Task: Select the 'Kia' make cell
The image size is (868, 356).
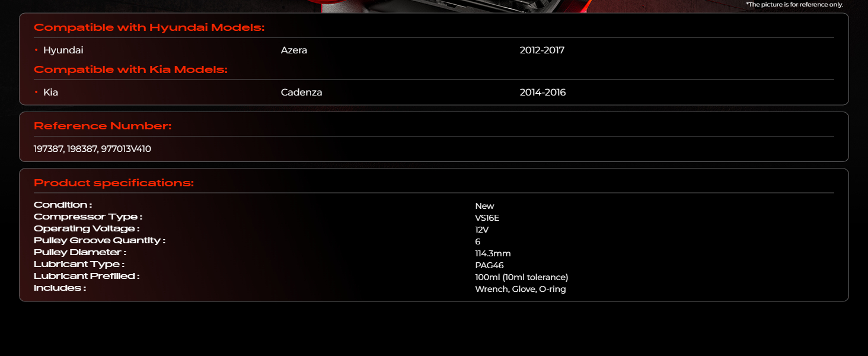Action: tap(50, 93)
